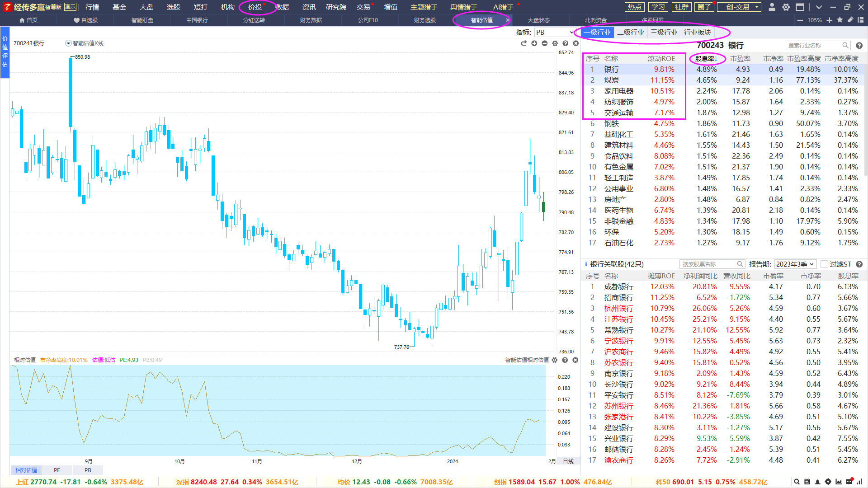
Task: Expand the 一创-交易 dropdown arrow
Action: tap(757, 7)
